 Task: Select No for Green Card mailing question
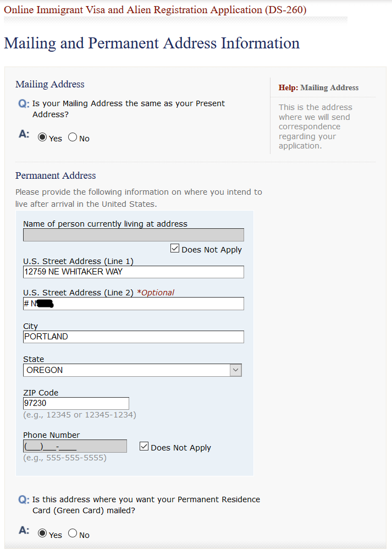pos(73,533)
